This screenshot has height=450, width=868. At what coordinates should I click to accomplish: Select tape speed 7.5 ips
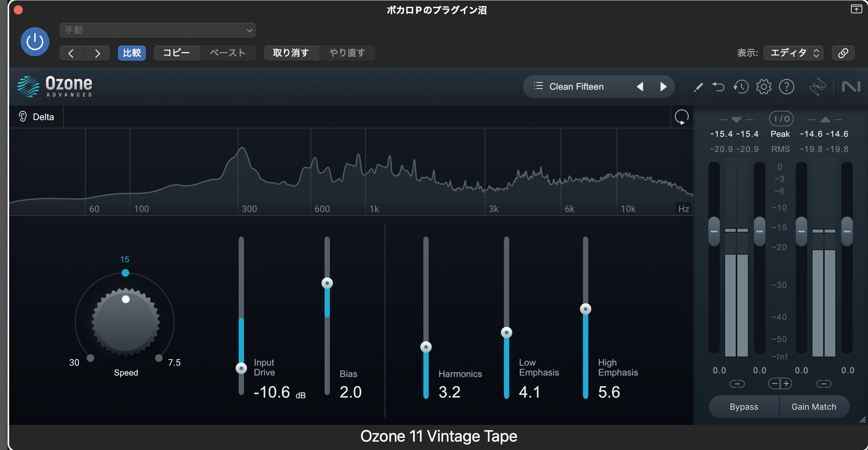point(159,358)
